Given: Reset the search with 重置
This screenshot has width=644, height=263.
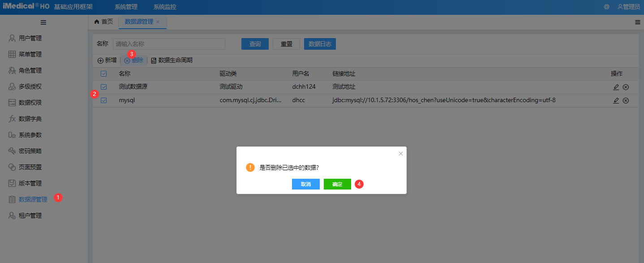Looking at the screenshot, I should pyautogui.click(x=286, y=43).
